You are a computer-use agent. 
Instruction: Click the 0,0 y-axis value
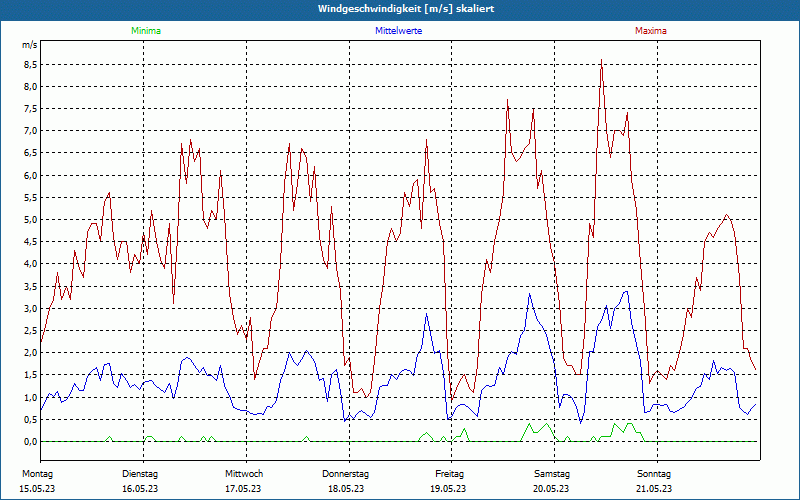[x=31, y=442]
